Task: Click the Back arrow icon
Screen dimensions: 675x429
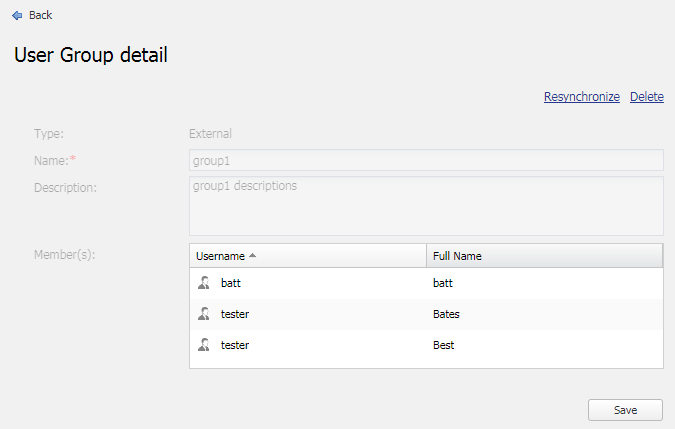Action: 16,15
